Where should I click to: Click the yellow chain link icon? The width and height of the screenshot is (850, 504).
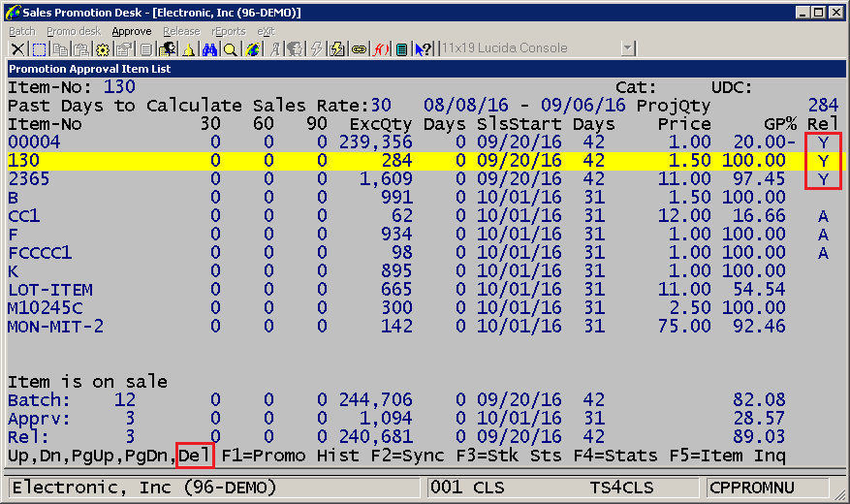[359, 49]
